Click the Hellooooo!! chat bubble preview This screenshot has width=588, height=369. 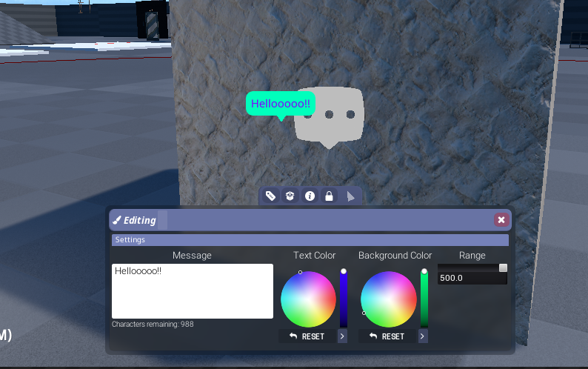click(281, 104)
